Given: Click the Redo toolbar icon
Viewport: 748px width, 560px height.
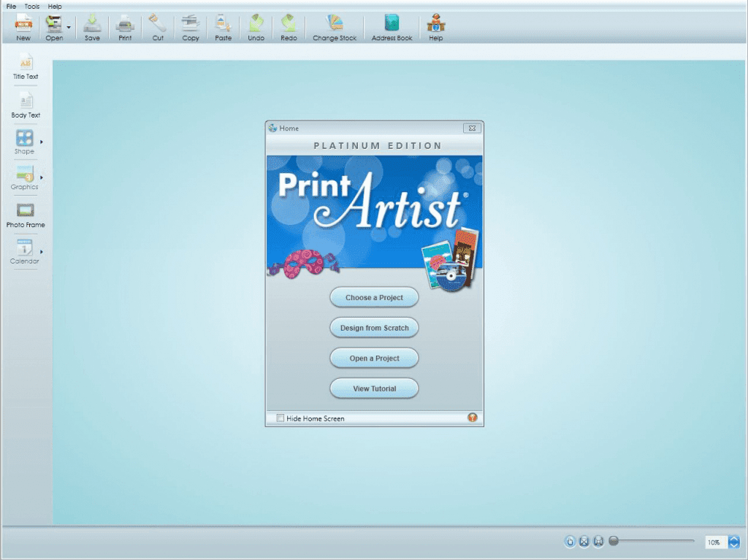Looking at the screenshot, I should click(289, 27).
